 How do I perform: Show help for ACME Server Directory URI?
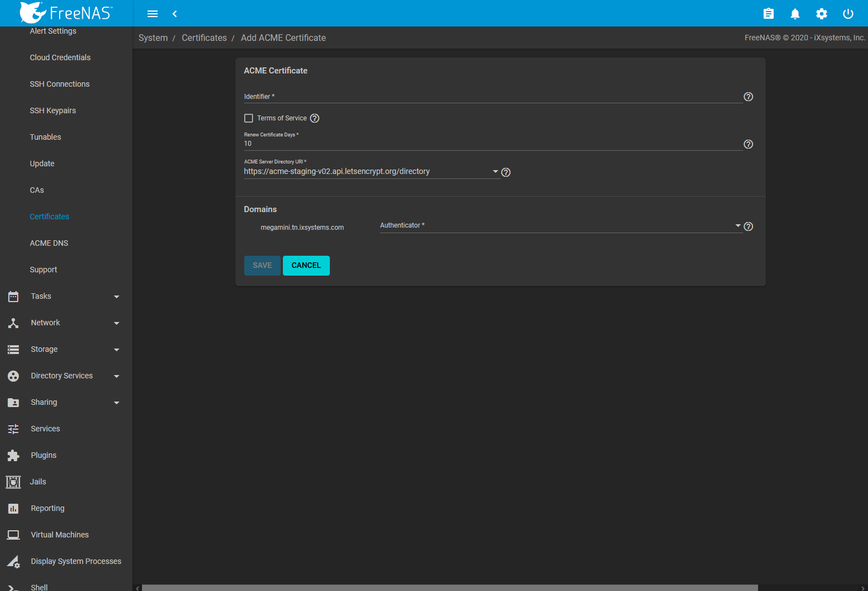pyautogui.click(x=506, y=172)
